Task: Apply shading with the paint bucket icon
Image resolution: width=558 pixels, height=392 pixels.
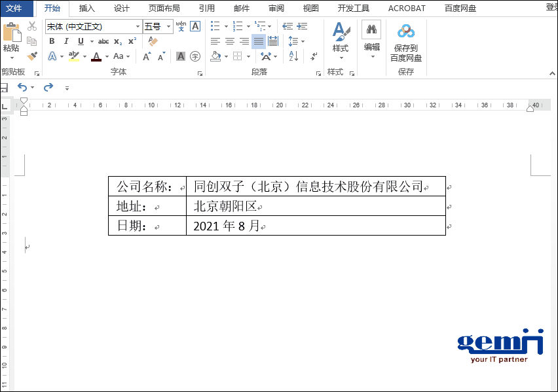Action: point(216,56)
